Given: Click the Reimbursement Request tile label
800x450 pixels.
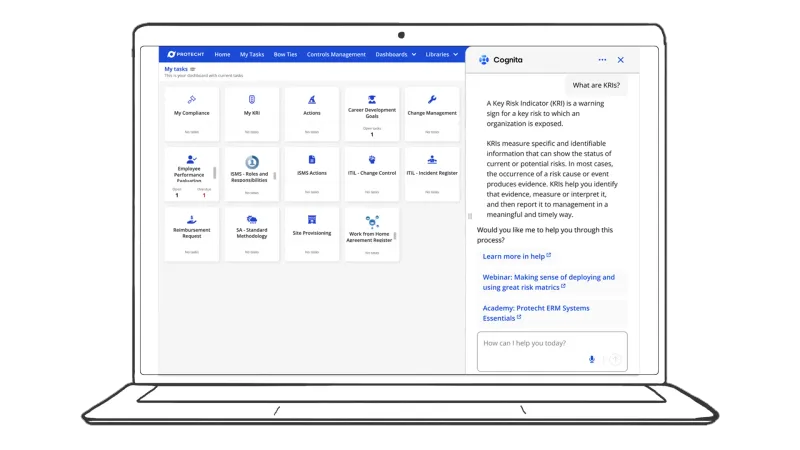Looking at the screenshot, I should [x=192, y=233].
